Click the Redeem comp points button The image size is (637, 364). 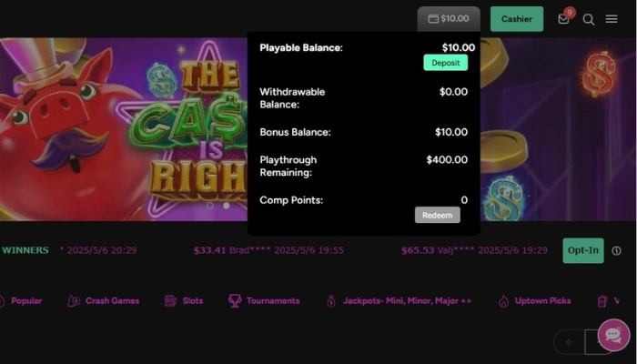[437, 215]
